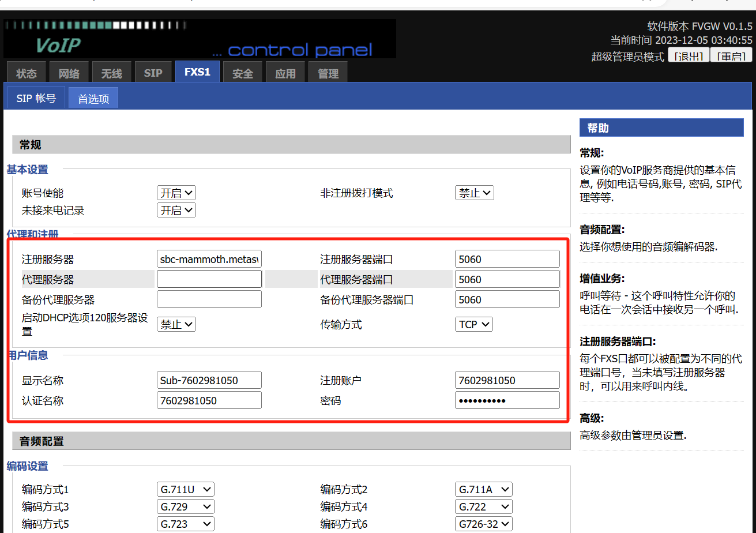Open the 状态 tab
Image resolution: width=756 pixels, height=533 pixels.
27,73
